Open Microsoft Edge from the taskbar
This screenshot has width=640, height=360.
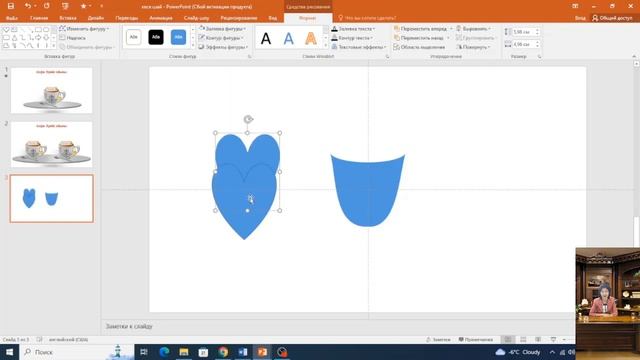click(164, 352)
